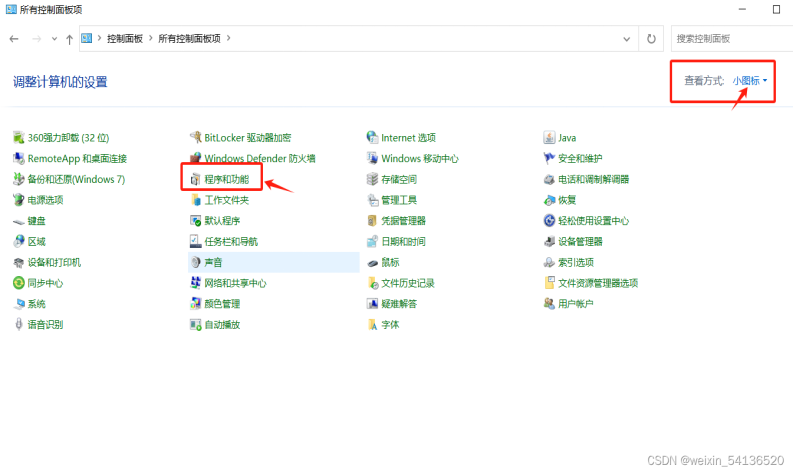The height and width of the screenshot is (473, 794).
Task: Open the 管理工具 link
Action: (399, 200)
